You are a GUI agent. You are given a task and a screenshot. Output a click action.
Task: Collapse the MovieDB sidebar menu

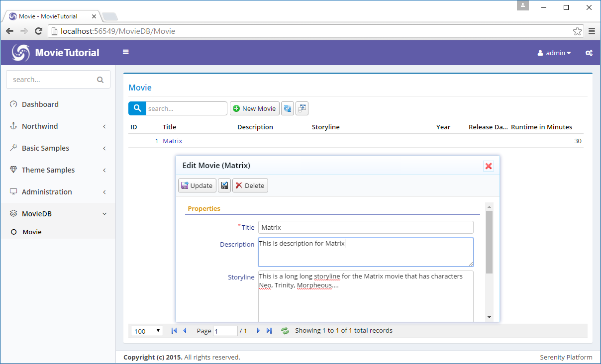point(58,214)
